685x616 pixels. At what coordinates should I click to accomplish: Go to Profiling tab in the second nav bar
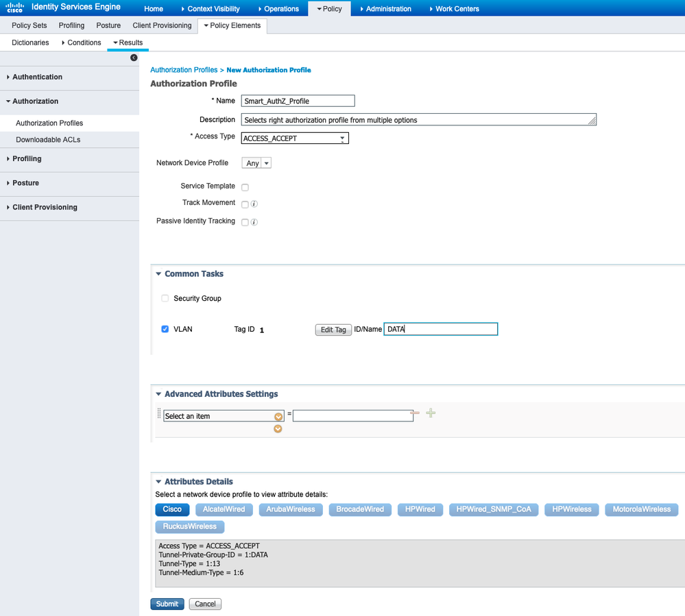71,25
